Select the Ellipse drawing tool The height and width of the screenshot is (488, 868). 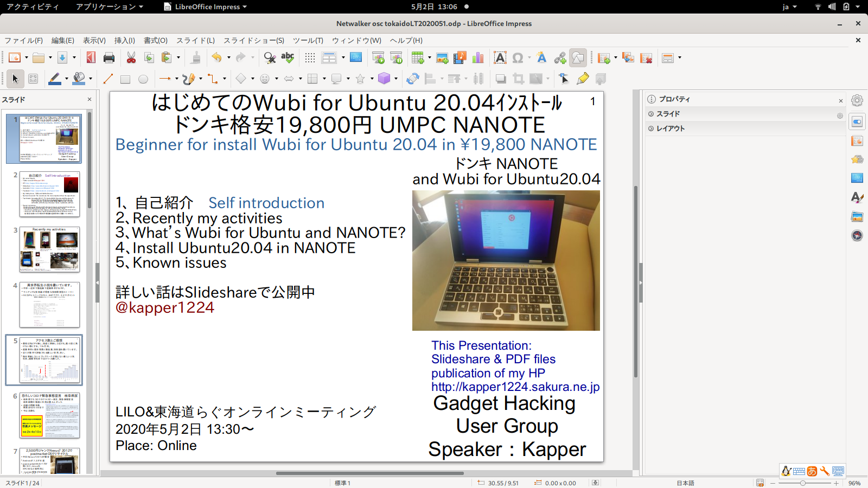(x=143, y=79)
